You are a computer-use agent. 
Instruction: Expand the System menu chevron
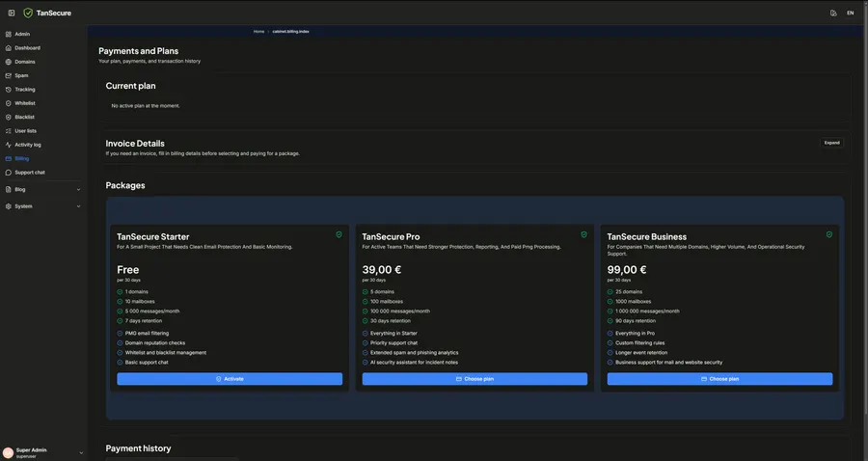tap(78, 206)
